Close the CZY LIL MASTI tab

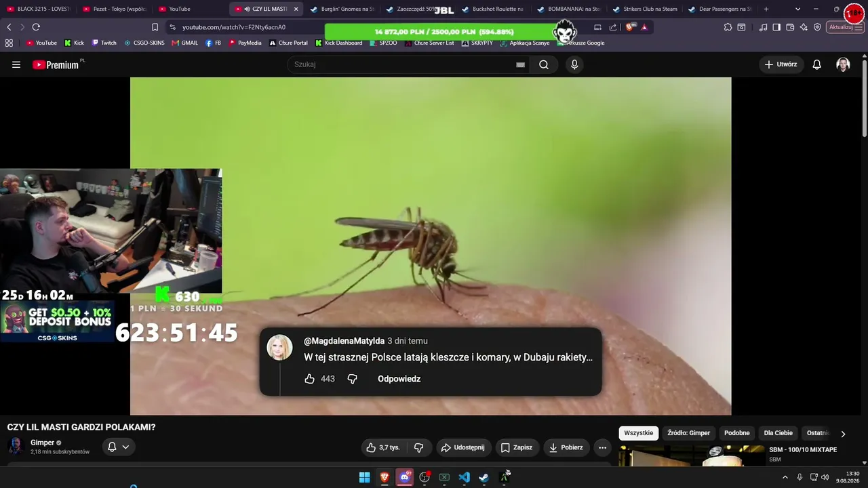[x=296, y=9]
